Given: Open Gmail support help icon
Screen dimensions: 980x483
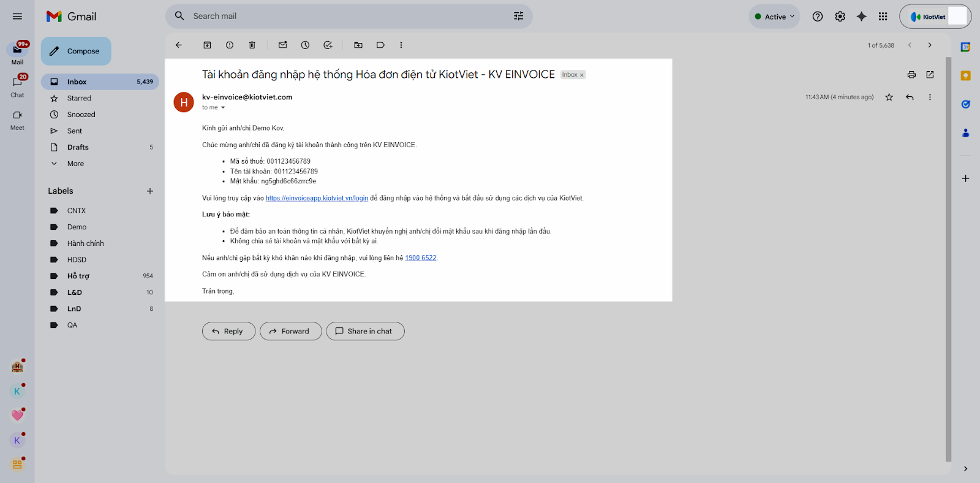Looking at the screenshot, I should [818, 17].
